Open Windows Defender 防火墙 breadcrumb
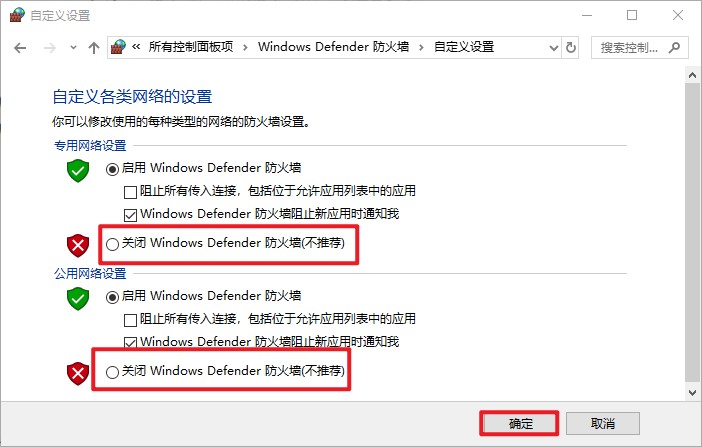This screenshot has height=447, width=702. (333, 47)
